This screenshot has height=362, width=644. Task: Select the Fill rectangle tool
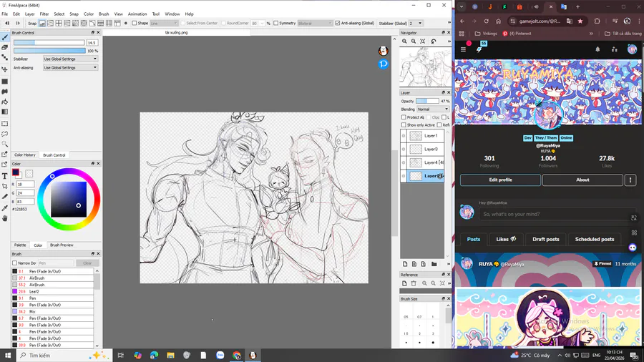tap(4, 82)
